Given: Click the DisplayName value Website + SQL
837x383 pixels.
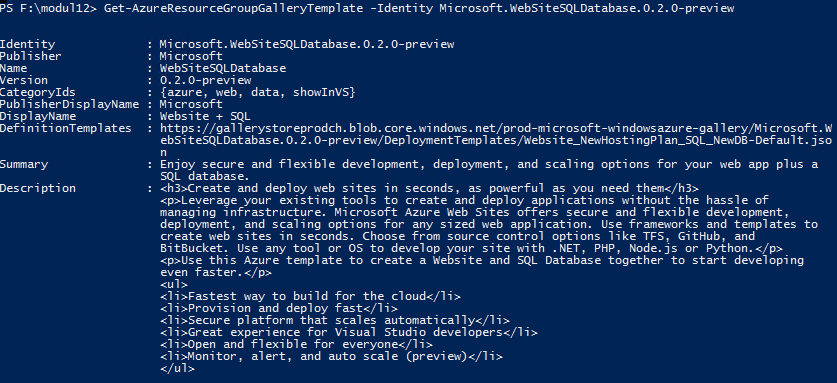Looking at the screenshot, I should [x=206, y=116].
